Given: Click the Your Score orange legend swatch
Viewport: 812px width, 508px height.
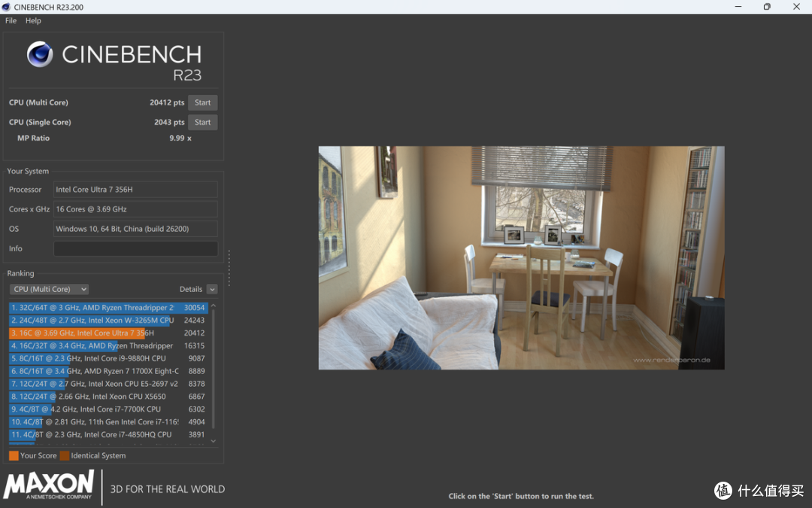Looking at the screenshot, I should click(14, 455).
